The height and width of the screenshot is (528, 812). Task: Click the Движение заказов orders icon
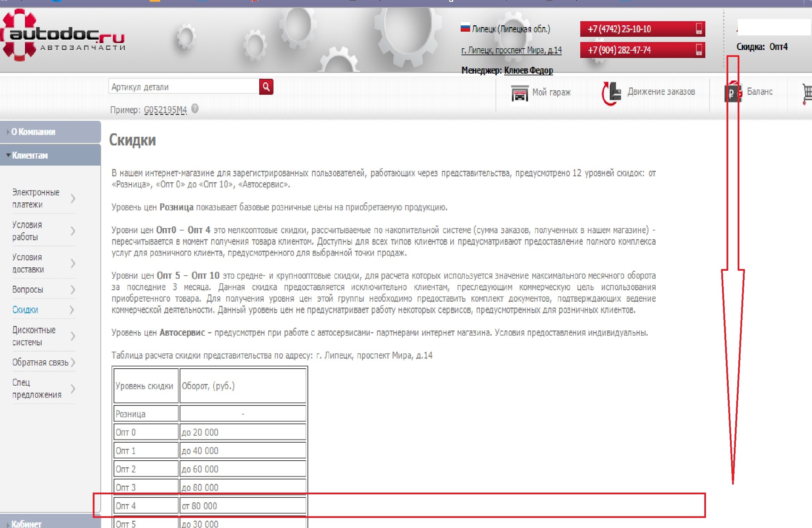click(x=612, y=93)
